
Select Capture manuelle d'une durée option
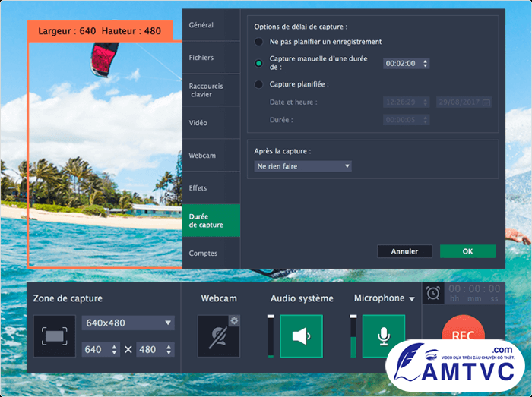click(x=258, y=63)
